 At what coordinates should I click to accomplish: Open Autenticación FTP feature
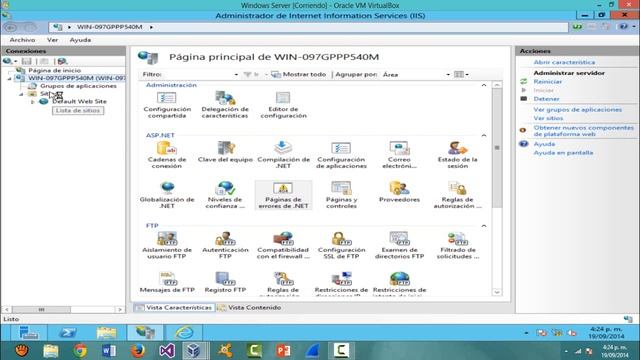click(225, 245)
